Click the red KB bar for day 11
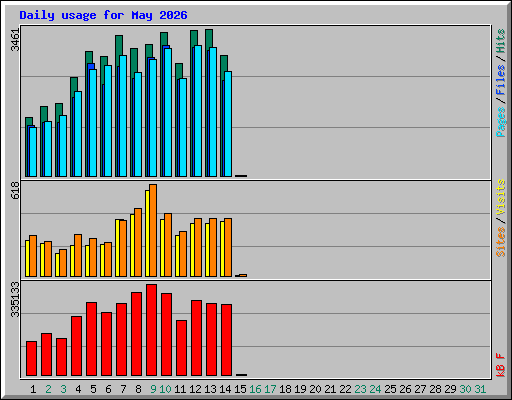This screenshot has width=512, height=400. point(182,348)
